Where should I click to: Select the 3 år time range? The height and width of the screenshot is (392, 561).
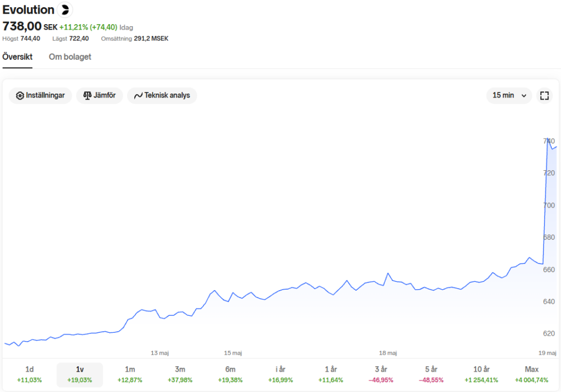[x=381, y=374]
